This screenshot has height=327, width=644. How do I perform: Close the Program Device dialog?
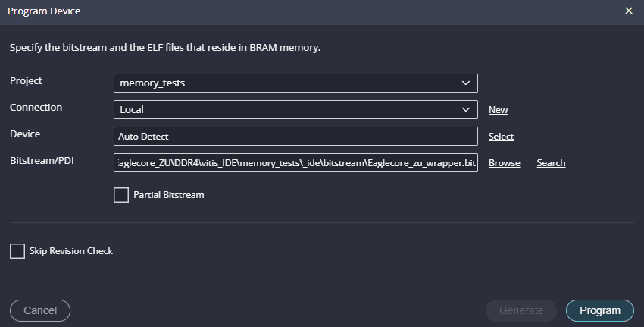628,11
